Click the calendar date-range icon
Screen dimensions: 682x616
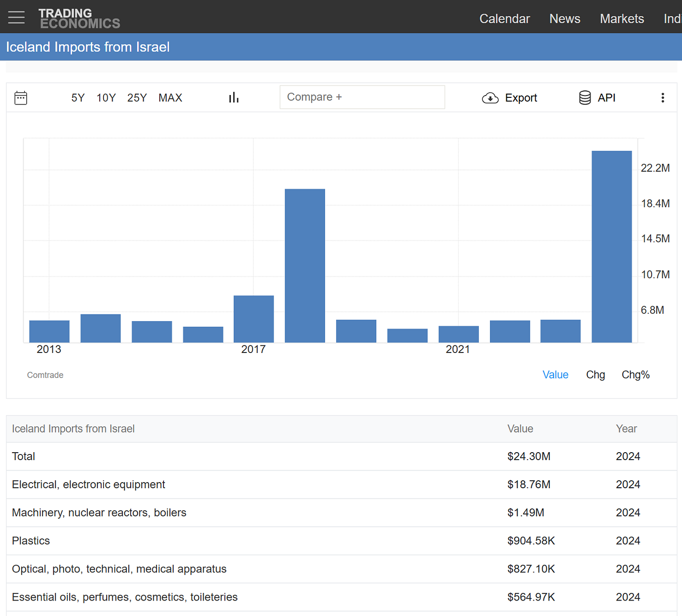(21, 98)
